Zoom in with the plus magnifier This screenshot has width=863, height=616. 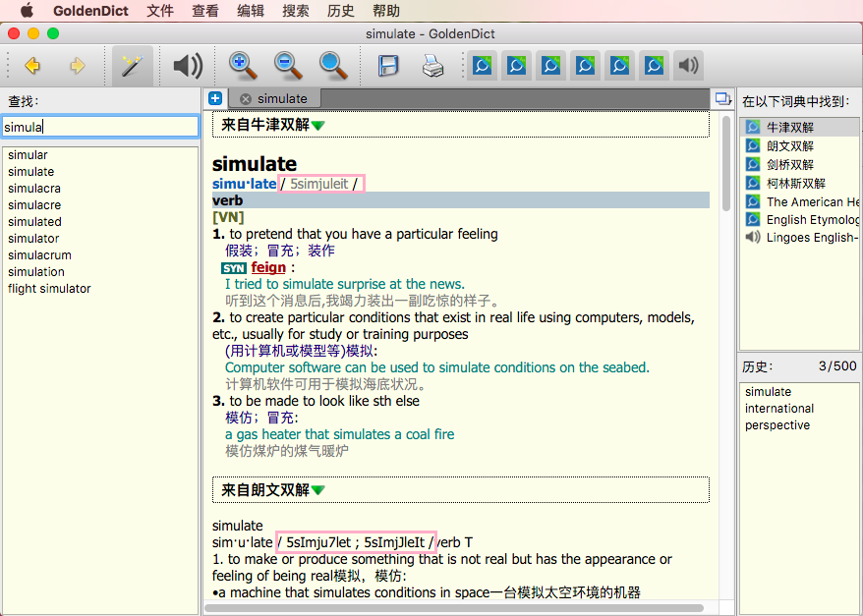pos(243,66)
